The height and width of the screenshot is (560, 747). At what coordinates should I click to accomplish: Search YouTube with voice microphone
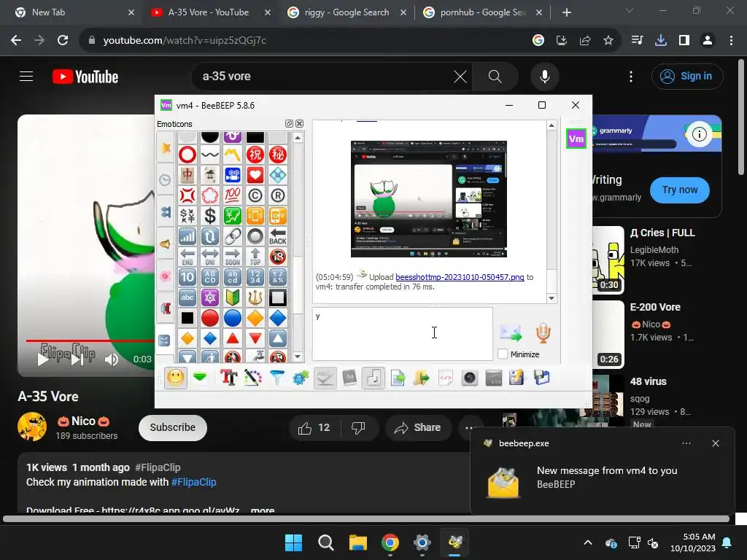tap(544, 76)
